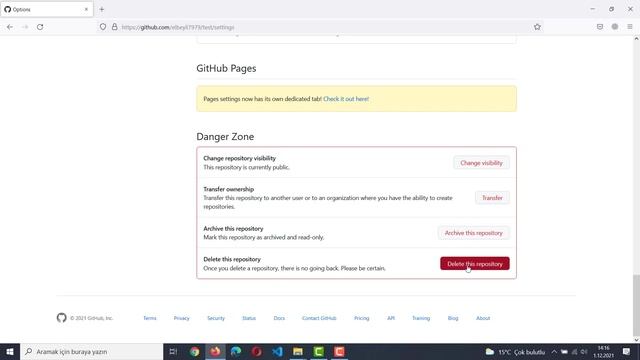The height and width of the screenshot is (360, 640).
Task: Open the Terms footer link
Action: point(150,318)
